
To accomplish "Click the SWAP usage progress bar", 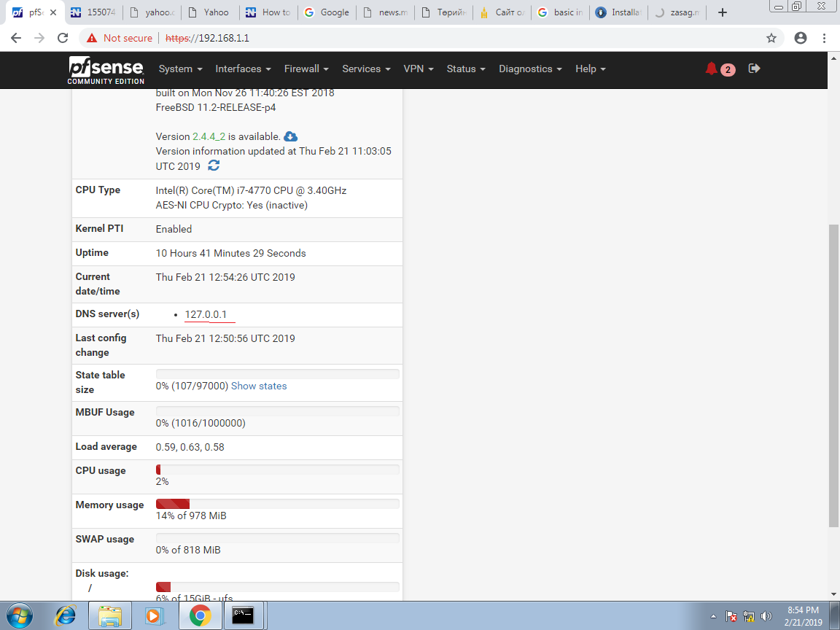I will coord(278,538).
